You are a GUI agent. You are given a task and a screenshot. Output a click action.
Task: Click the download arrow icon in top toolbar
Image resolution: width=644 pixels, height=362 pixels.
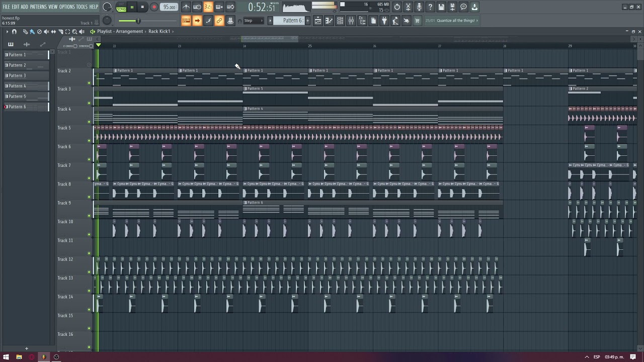474,7
